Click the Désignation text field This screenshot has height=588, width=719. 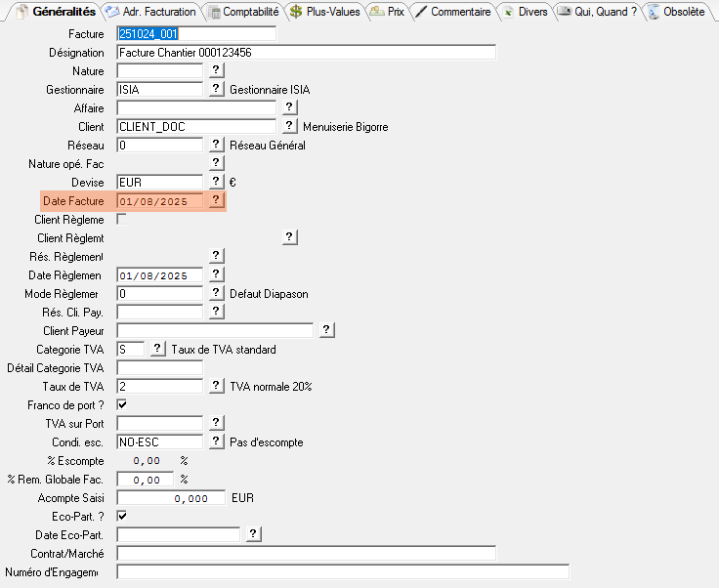tap(306, 52)
